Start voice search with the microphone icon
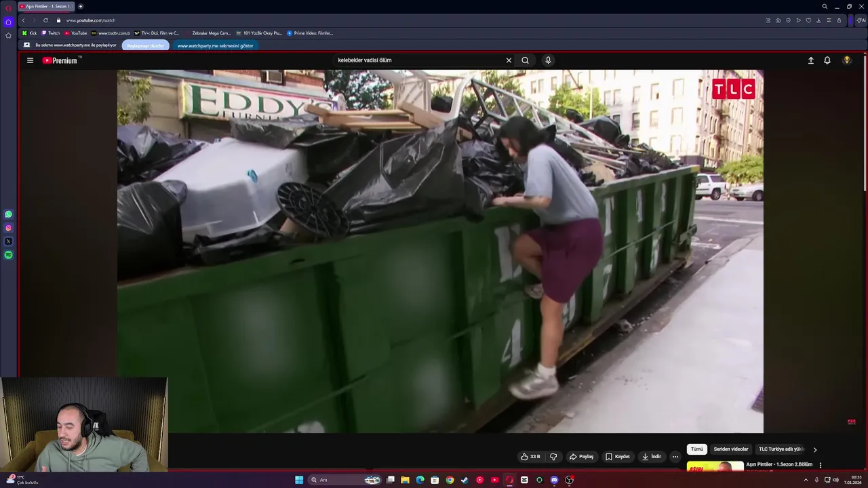 (x=548, y=60)
